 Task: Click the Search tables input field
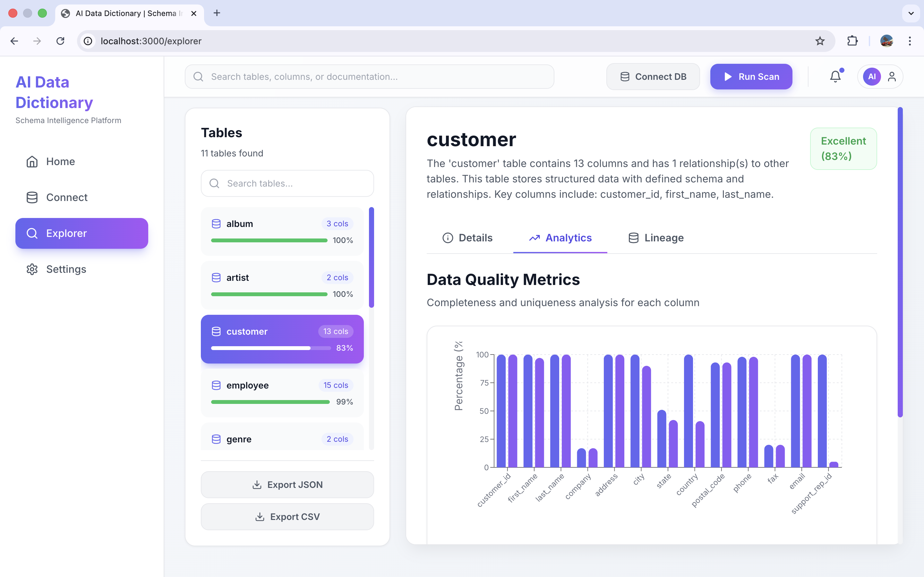(x=287, y=183)
